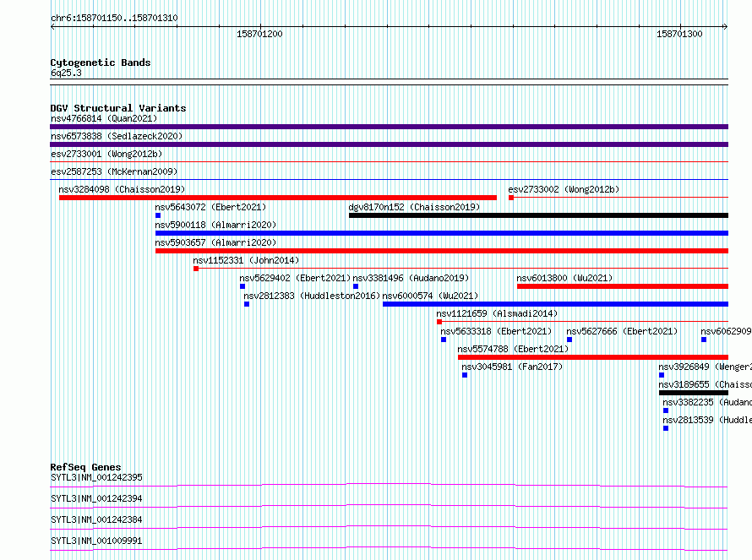Open SYTL3|NM_001242395 gene label
The width and height of the screenshot is (752, 560).
click(x=97, y=477)
